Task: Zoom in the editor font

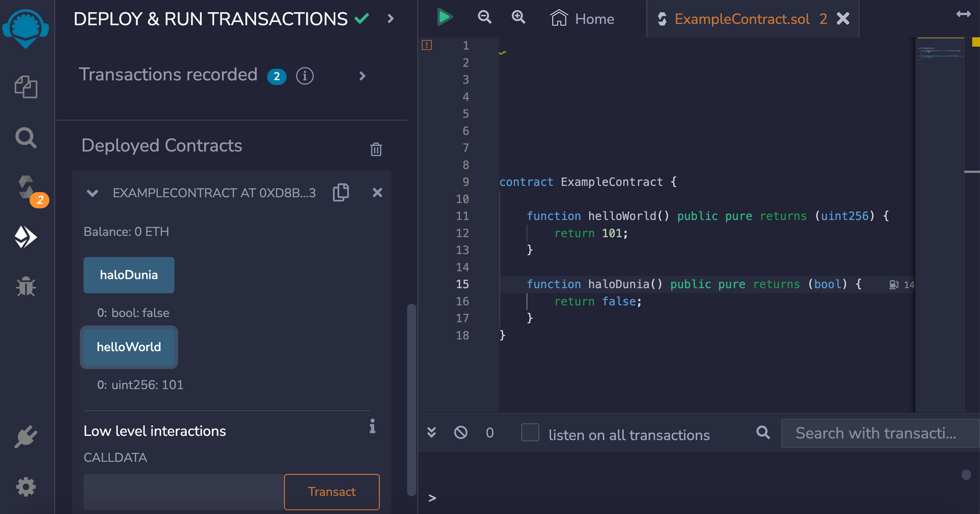Action: click(518, 18)
